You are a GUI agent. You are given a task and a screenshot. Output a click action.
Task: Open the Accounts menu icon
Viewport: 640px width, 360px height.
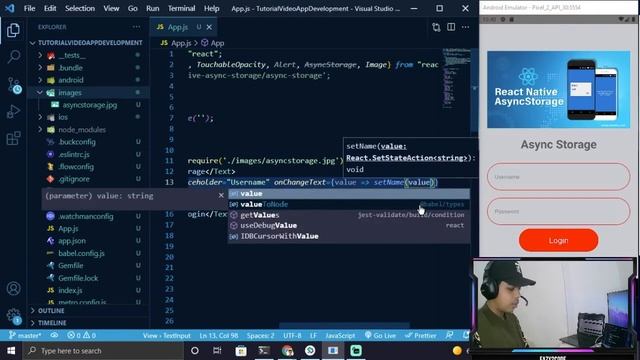click(x=13, y=289)
